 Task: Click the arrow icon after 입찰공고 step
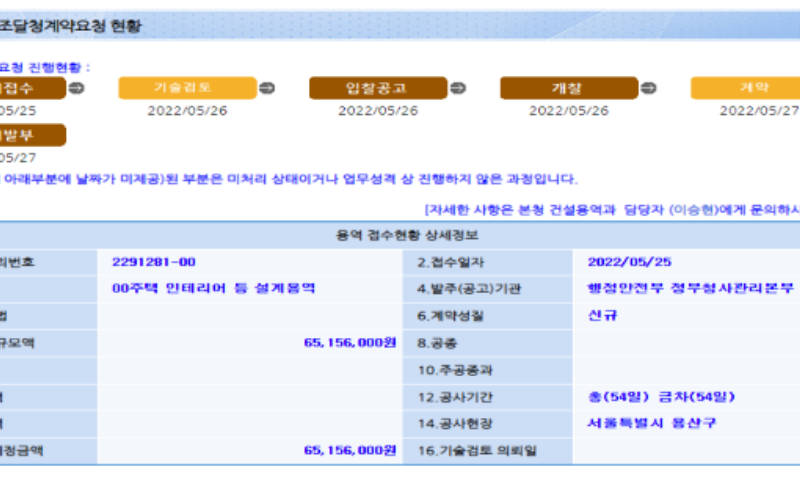pos(457,88)
